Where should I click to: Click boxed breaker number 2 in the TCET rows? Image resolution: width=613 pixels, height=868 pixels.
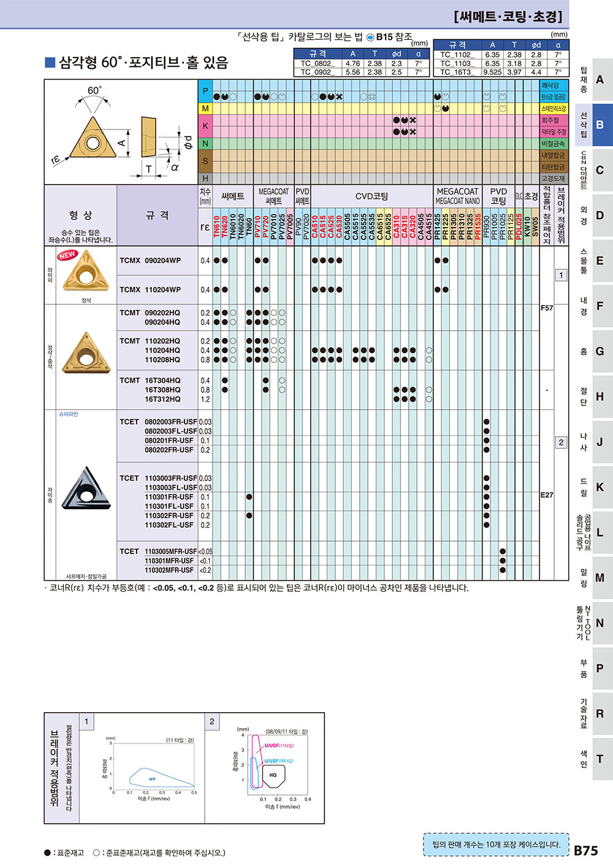561,442
